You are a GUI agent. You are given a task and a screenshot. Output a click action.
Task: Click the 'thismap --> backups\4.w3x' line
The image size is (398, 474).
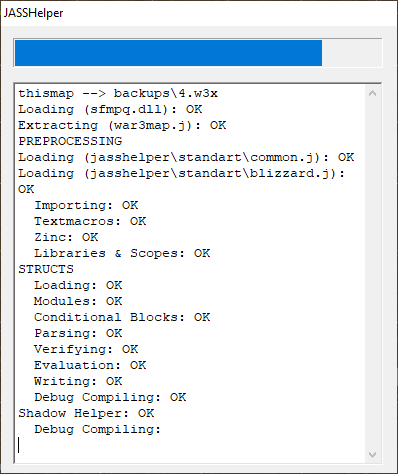click(x=118, y=93)
